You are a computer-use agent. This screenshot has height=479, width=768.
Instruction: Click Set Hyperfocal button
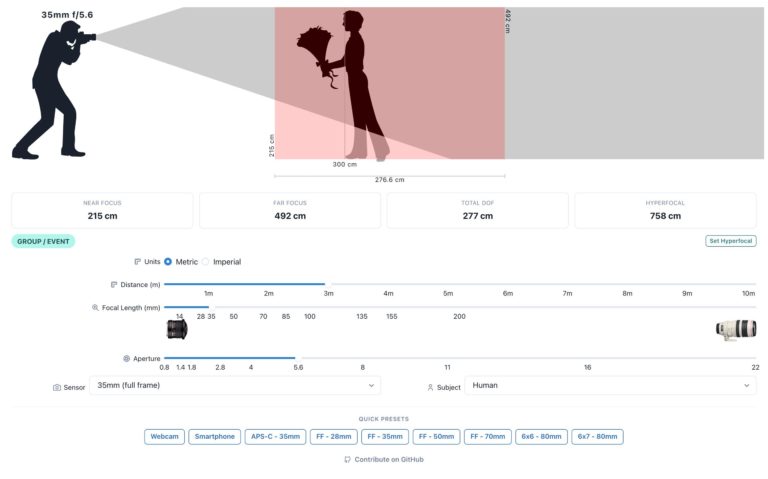[x=730, y=241]
